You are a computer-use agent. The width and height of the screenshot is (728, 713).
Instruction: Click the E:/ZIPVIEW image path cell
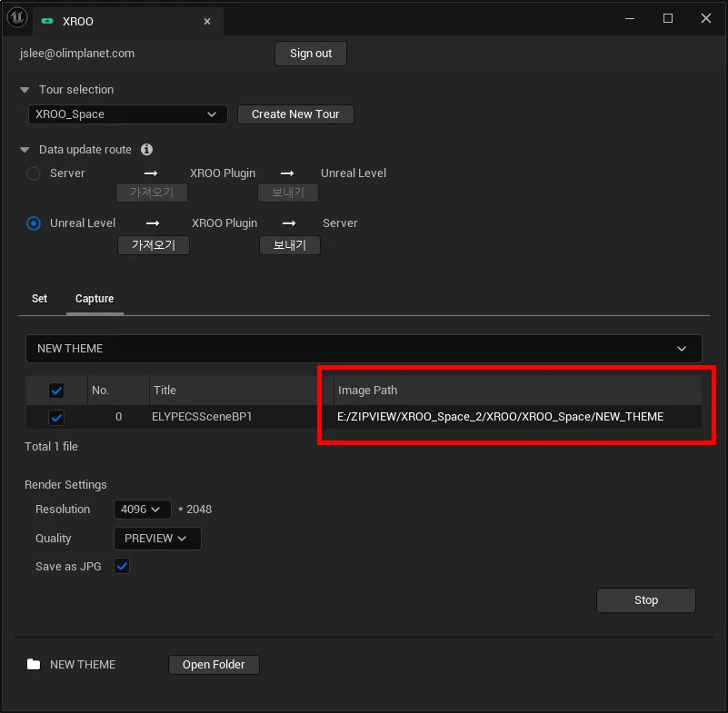[x=500, y=417]
